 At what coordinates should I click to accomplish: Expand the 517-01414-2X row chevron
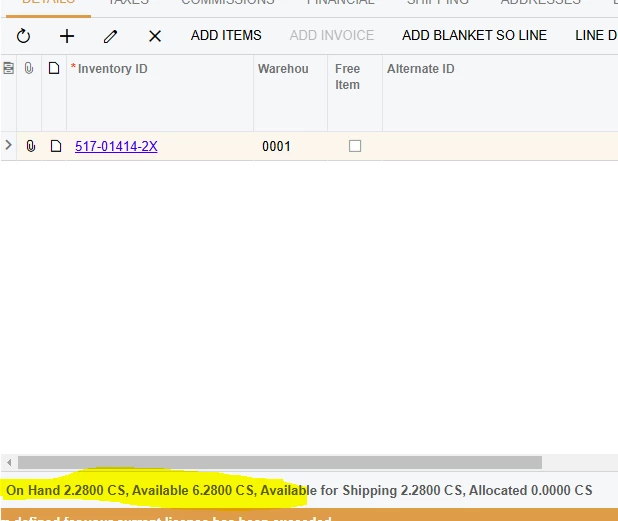[8, 145]
